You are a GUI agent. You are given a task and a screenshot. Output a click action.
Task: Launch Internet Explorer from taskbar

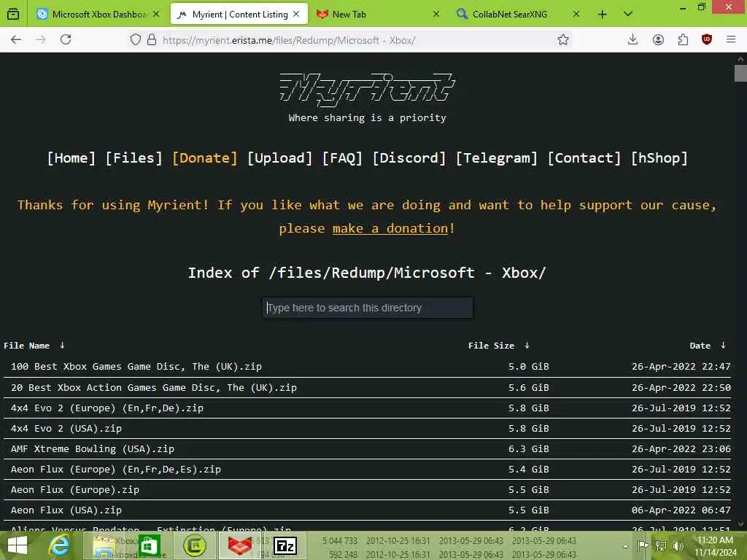(60, 545)
